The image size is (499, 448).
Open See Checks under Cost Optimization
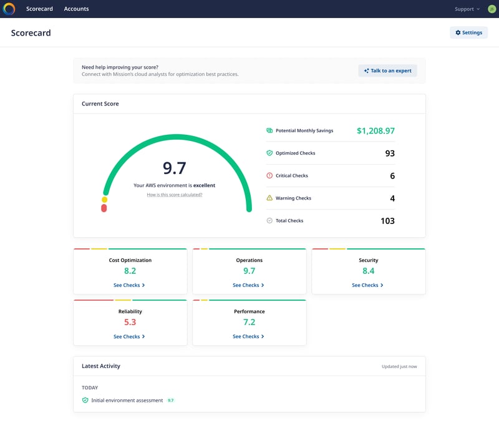click(x=129, y=285)
